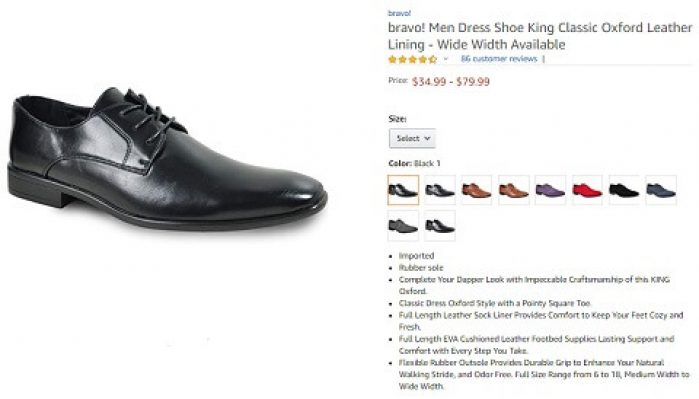Choose the red shoe color swatch
This screenshot has height=399, width=699.
(587, 190)
